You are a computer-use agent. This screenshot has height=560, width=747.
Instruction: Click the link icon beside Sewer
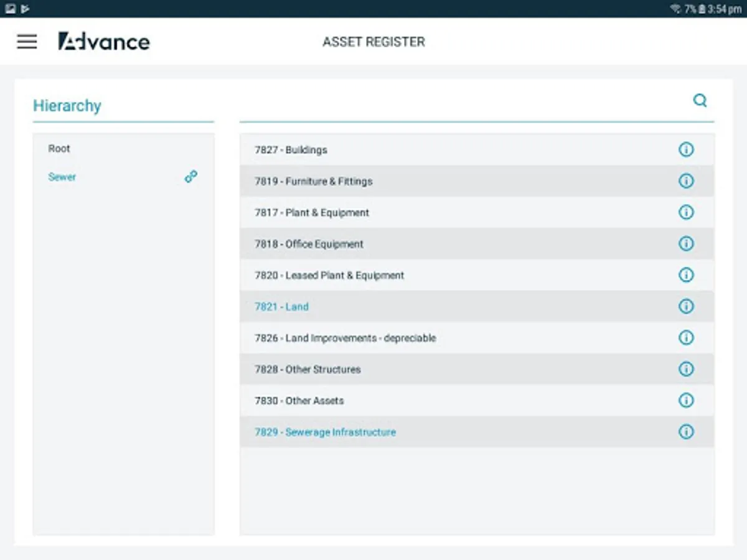point(191,177)
